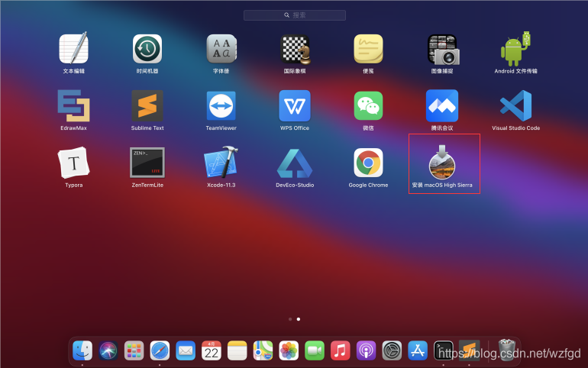Open the TextEdit (文本编辑) app
Screen dimensions: 588x368
[73, 48]
